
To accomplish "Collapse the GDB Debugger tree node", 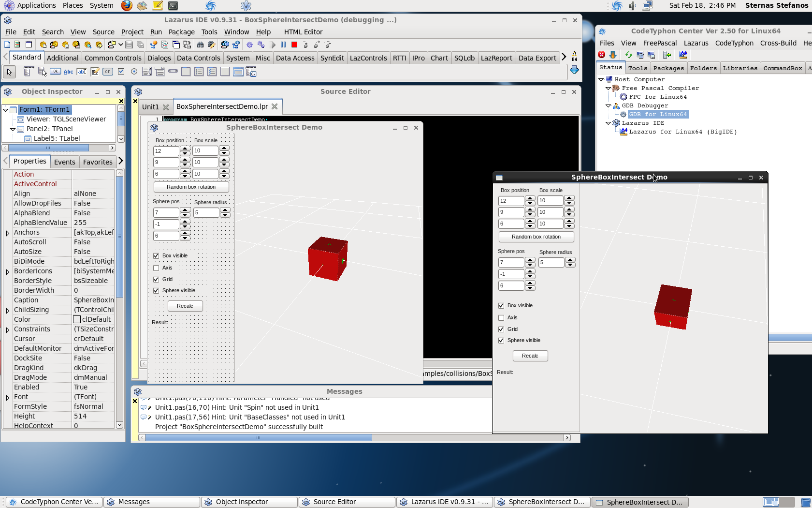I will (609, 105).
